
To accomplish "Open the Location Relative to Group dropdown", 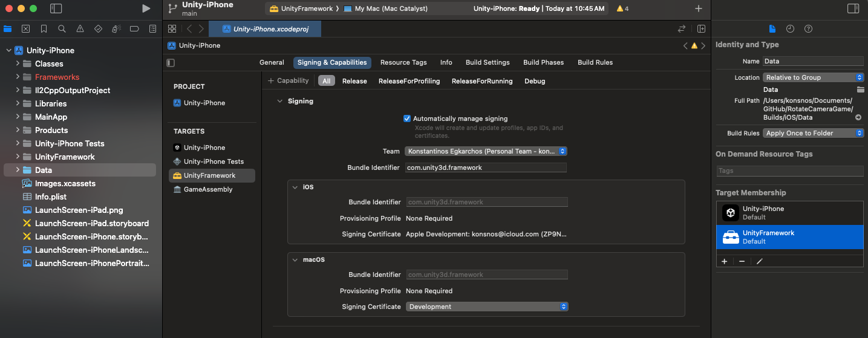I will tap(813, 77).
